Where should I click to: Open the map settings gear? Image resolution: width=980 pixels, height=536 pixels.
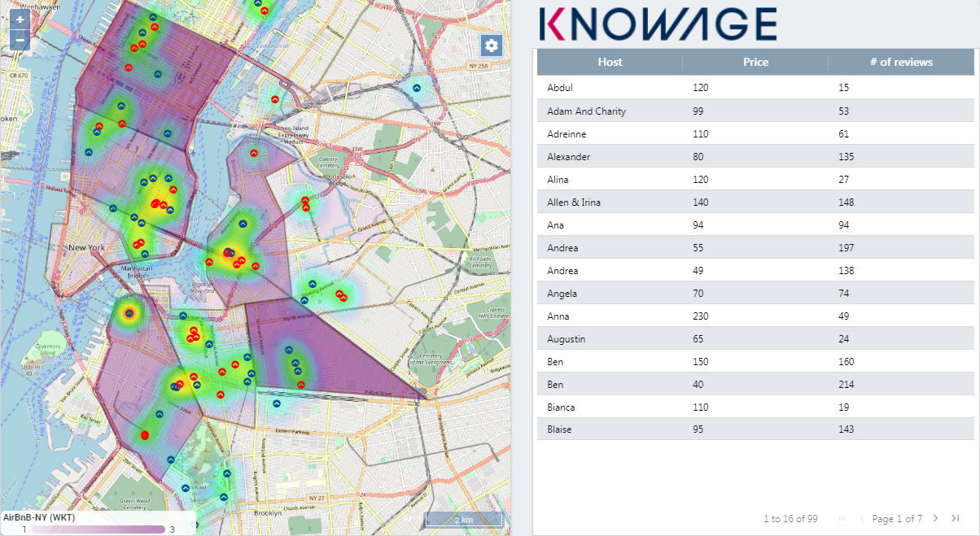tap(492, 46)
